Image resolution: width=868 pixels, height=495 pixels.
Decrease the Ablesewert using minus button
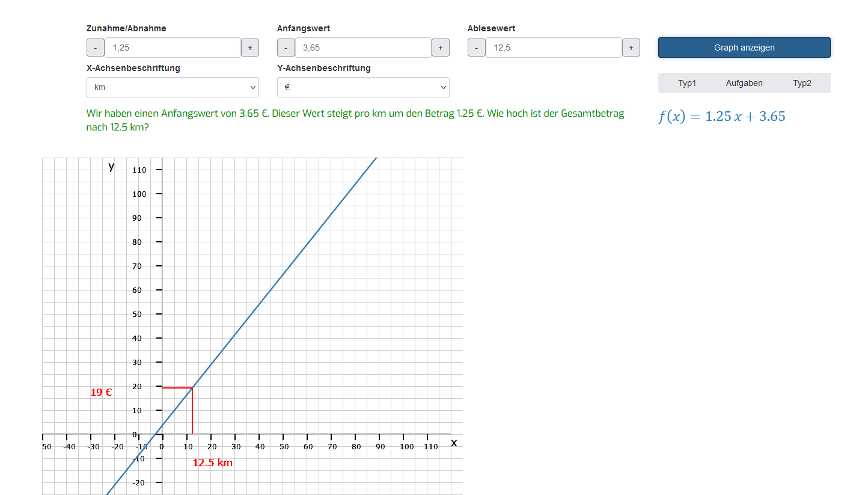(476, 48)
